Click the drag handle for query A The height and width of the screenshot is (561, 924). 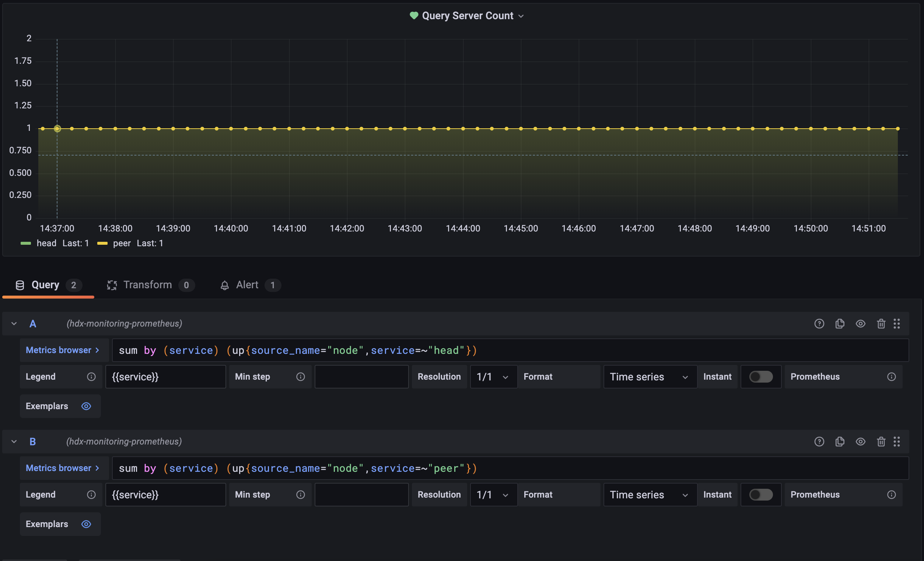896,324
